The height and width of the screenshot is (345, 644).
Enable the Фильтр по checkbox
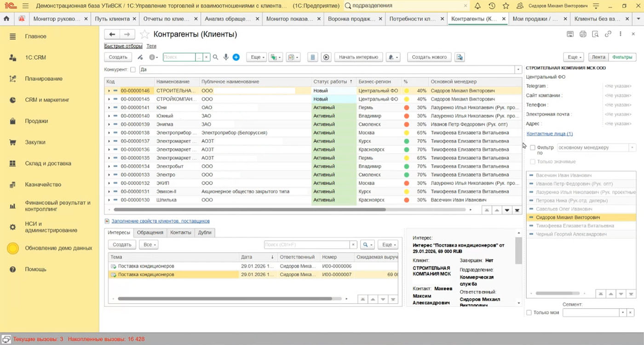tap(533, 148)
